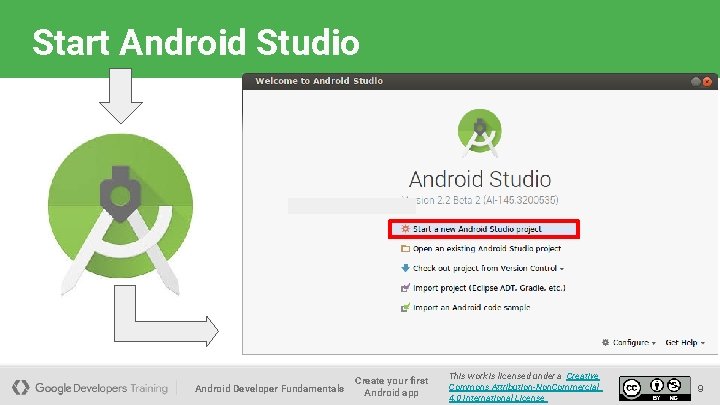Image resolution: width=720 pixels, height=405 pixels.
Task: Click the 'Start Android Studio' slide heading
Action: [x=196, y=42]
